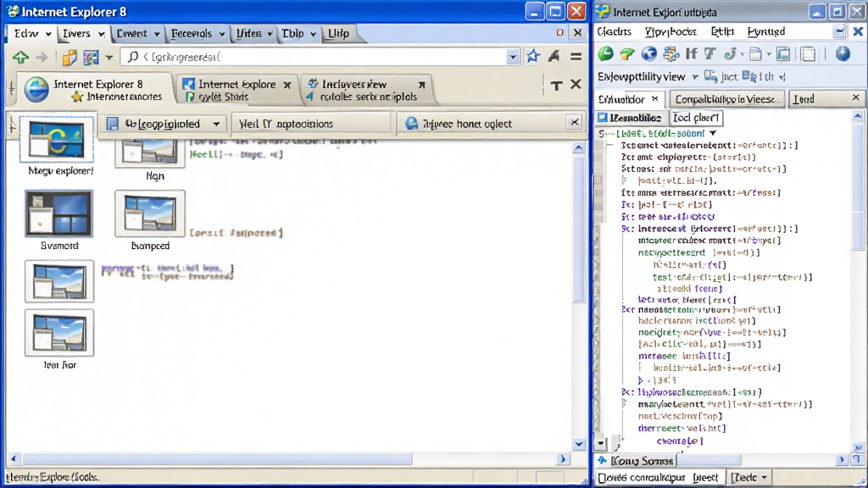Select the 'Bsmpoed' thumbnail
Viewport: 868px width, 488px height.
pos(150,213)
